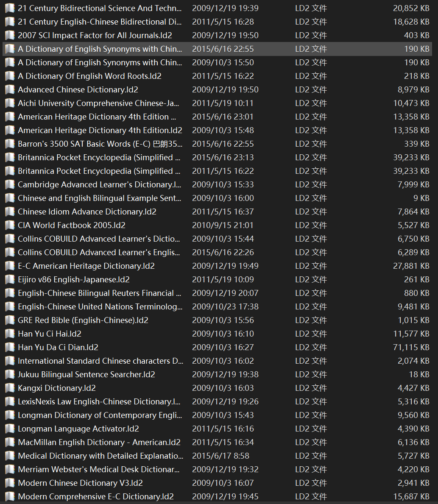Select the icon of Merriam Webster's Medical Desk Dictionary
This screenshot has width=438, height=504.
[10, 469]
